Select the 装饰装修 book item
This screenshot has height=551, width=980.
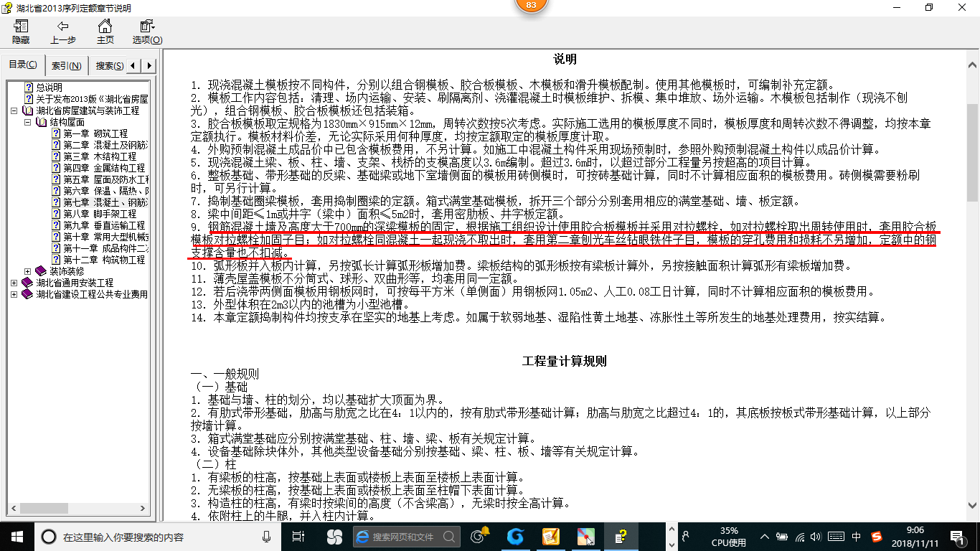click(60, 271)
